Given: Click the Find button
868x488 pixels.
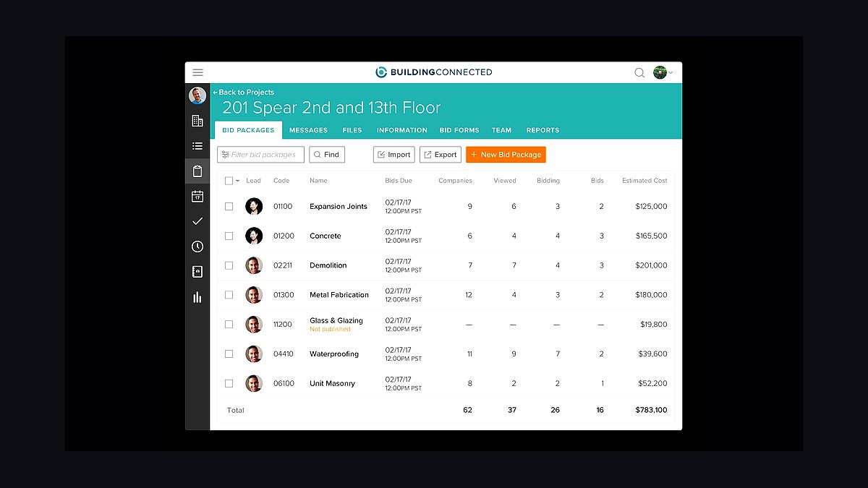Looking at the screenshot, I should click(x=327, y=155).
